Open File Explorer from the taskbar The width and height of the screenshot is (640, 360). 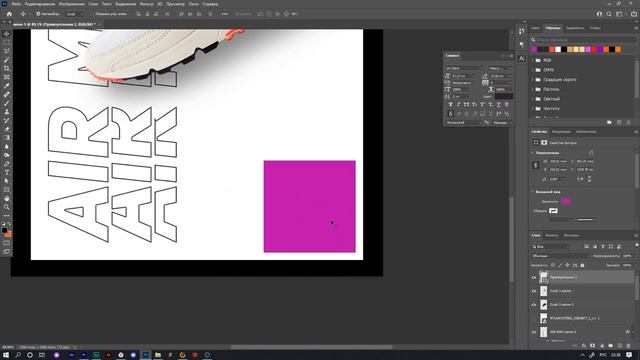pos(158,355)
